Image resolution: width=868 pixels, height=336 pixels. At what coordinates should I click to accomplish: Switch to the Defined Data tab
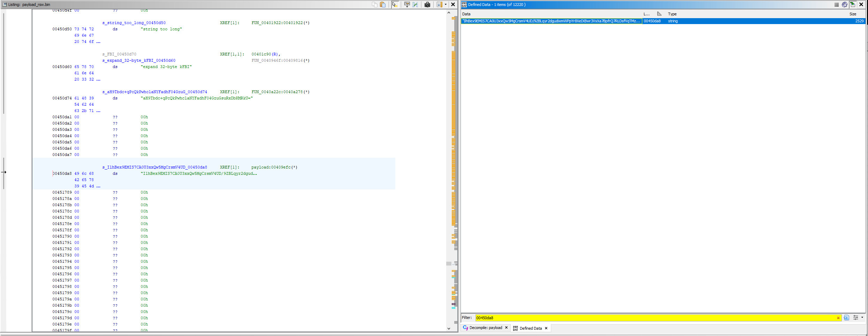point(531,328)
